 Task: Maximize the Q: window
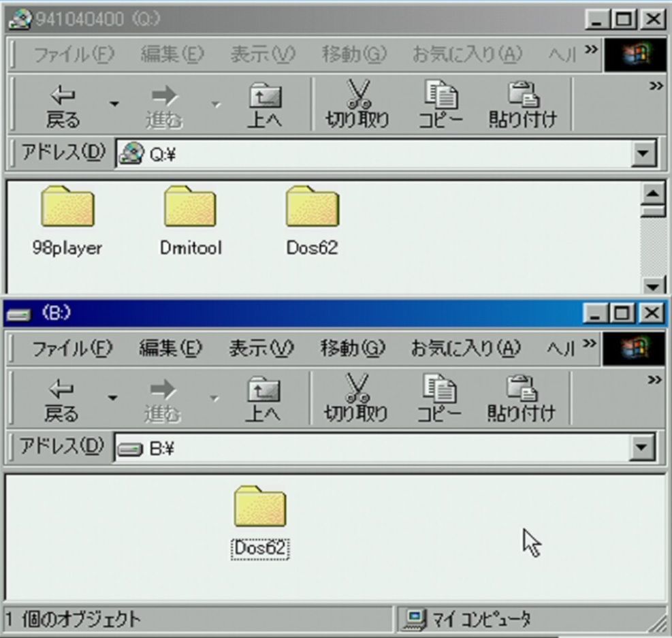pos(623,19)
